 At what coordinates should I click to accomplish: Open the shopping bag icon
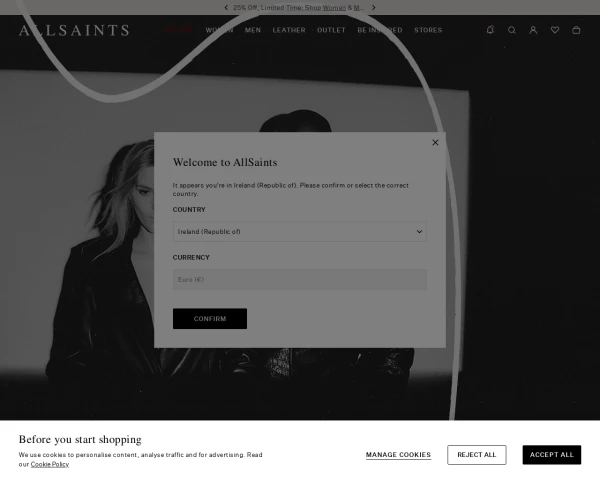[x=576, y=30]
